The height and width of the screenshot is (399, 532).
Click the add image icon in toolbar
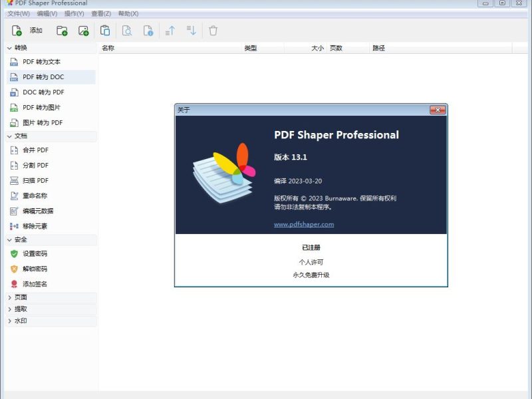tap(84, 31)
